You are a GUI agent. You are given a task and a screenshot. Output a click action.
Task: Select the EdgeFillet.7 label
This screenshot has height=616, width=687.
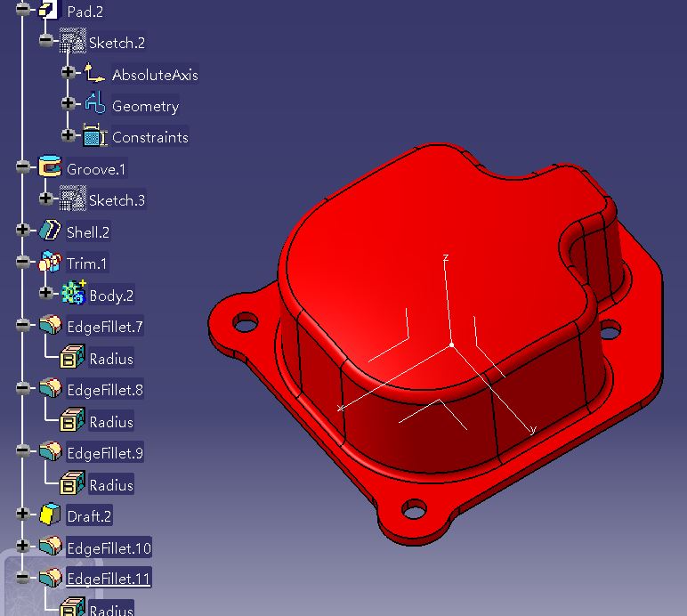pos(105,327)
